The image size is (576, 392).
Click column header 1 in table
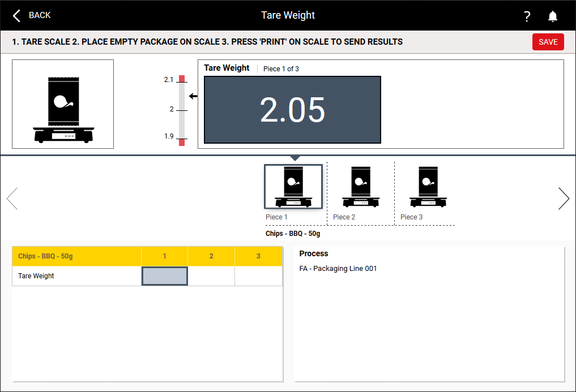(x=165, y=256)
